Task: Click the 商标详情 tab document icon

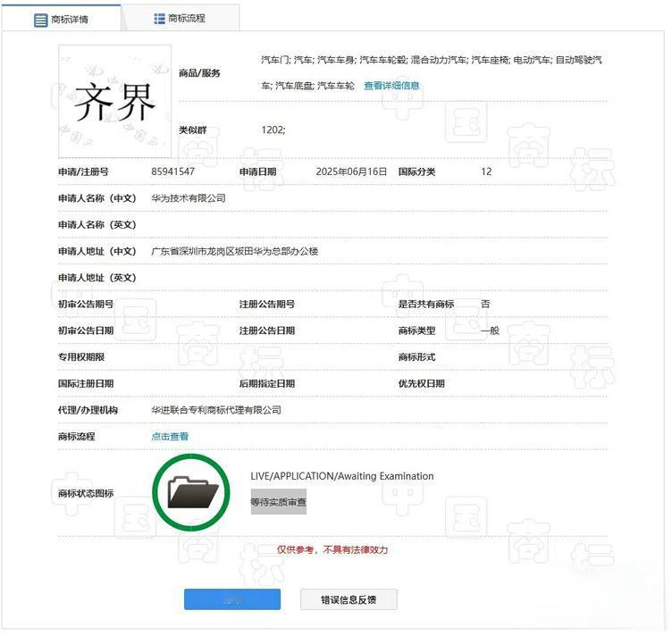Action: coord(40,20)
